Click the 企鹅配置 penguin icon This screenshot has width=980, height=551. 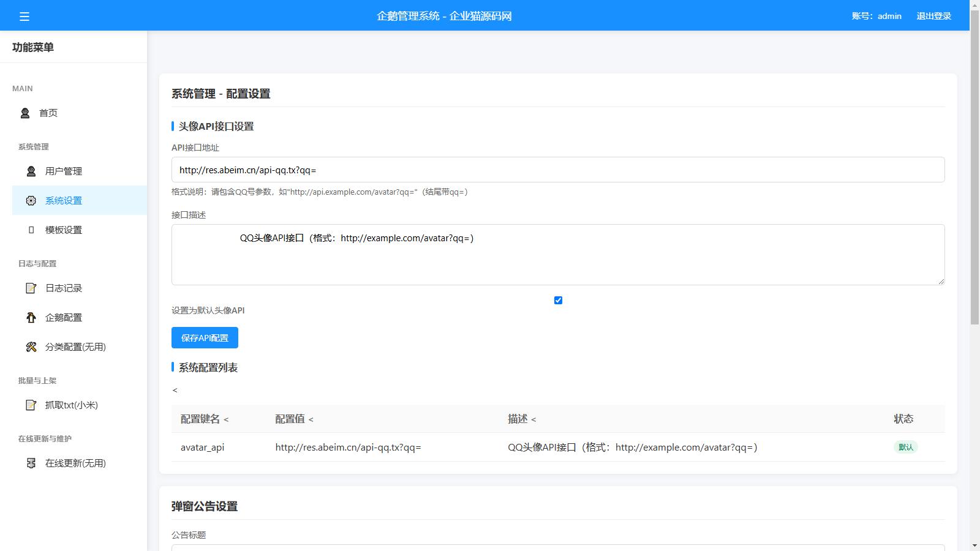click(30, 317)
